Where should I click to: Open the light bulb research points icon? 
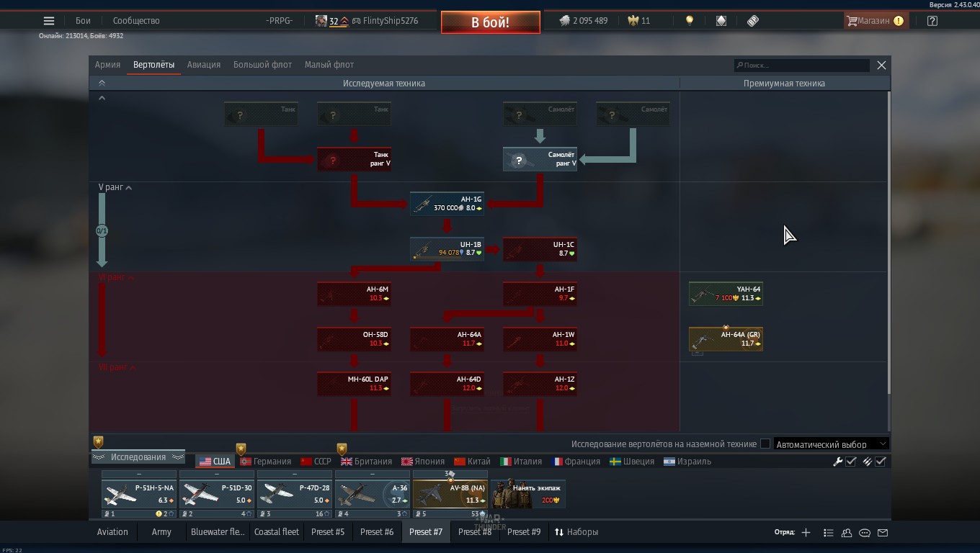(x=690, y=21)
